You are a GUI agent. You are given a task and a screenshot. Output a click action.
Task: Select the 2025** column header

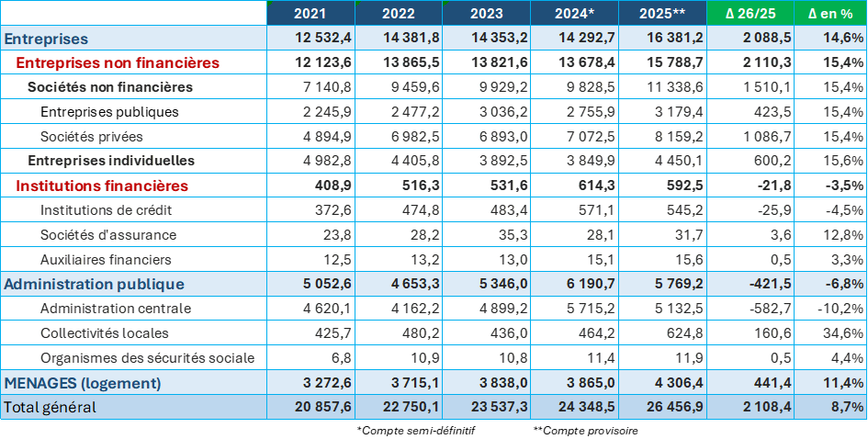pos(662,13)
